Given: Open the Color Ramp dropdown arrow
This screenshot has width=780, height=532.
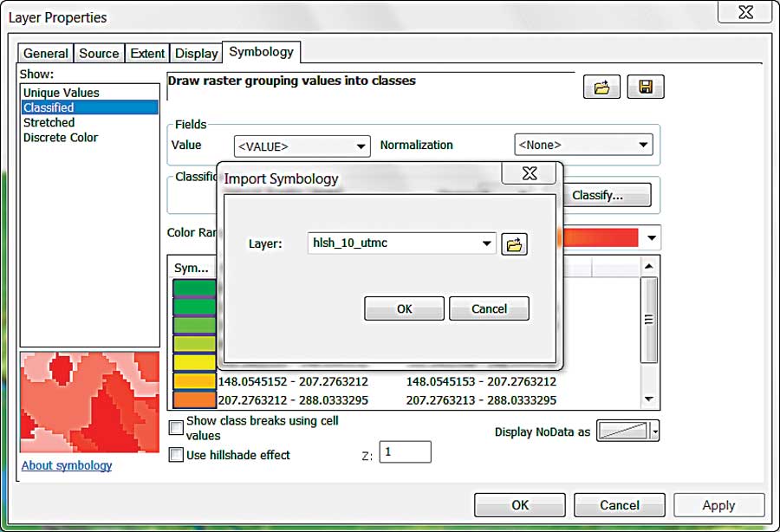Looking at the screenshot, I should coord(652,237).
